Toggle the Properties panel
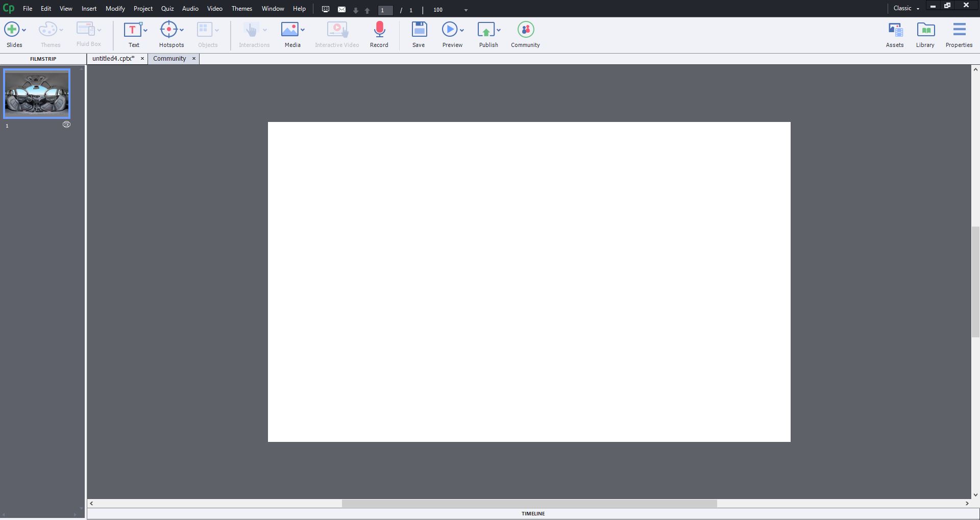The width and height of the screenshot is (980, 520). point(959,30)
